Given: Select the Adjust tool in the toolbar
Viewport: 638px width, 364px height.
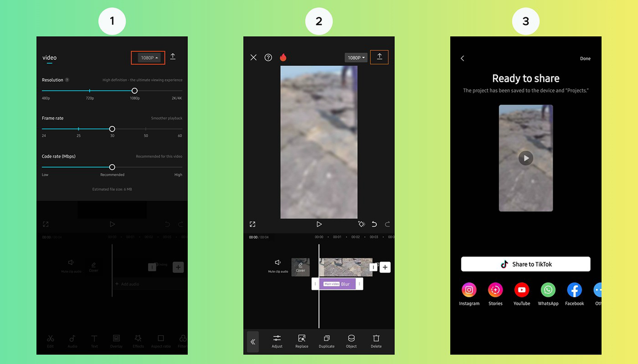Looking at the screenshot, I should click(x=277, y=341).
